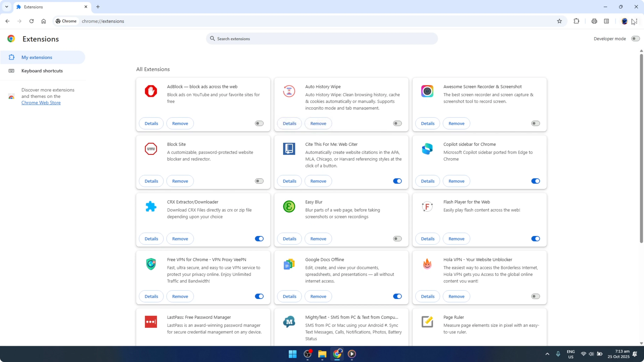Click the Block Site stop-sign icon
The width and height of the screenshot is (644, 362).
tap(151, 149)
